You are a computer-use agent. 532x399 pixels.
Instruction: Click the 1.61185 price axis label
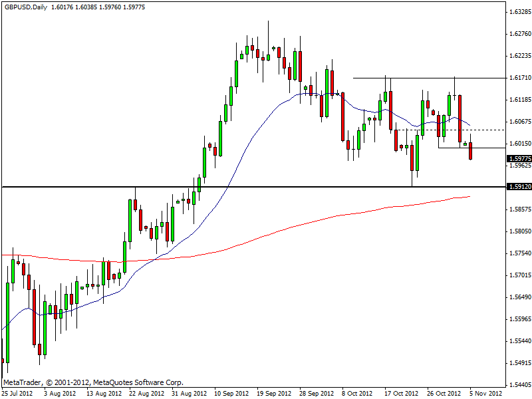(x=519, y=100)
